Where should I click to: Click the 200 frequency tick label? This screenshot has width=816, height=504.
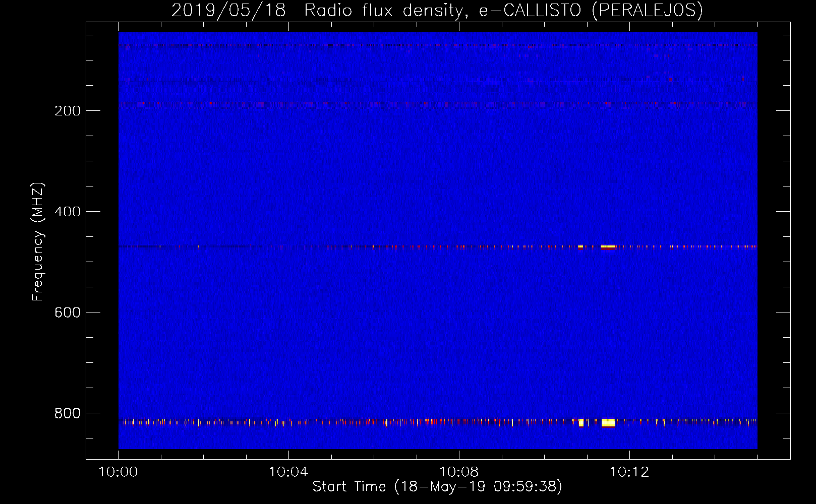tap(68, 111)
